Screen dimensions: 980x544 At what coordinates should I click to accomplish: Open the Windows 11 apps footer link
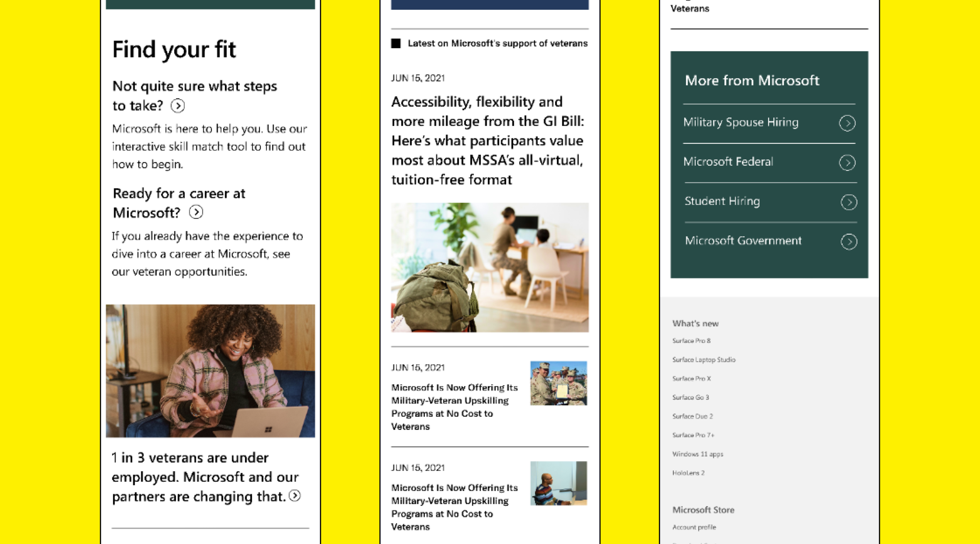[x=697, y=454]
